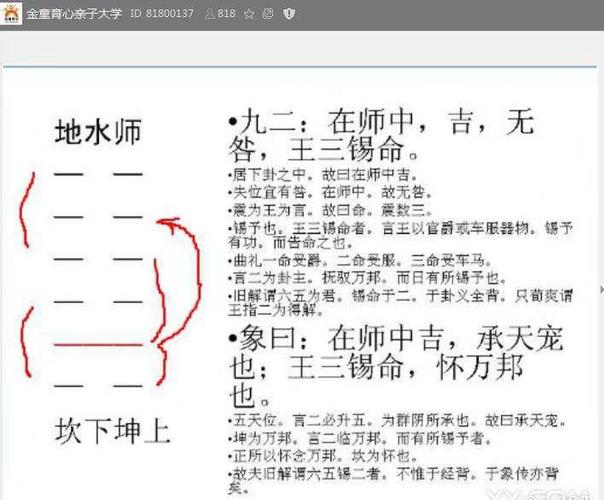Click the star favorite icon

click(248, 15)
